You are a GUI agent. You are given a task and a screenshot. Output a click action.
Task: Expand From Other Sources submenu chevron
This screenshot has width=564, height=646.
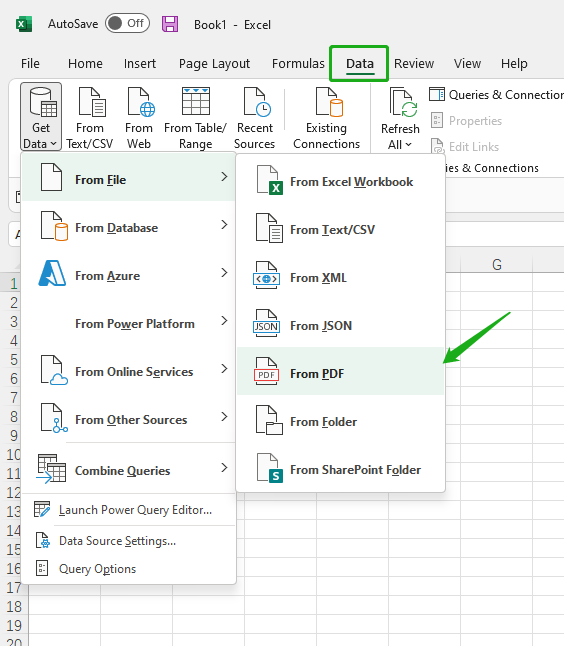click(224, 417)
